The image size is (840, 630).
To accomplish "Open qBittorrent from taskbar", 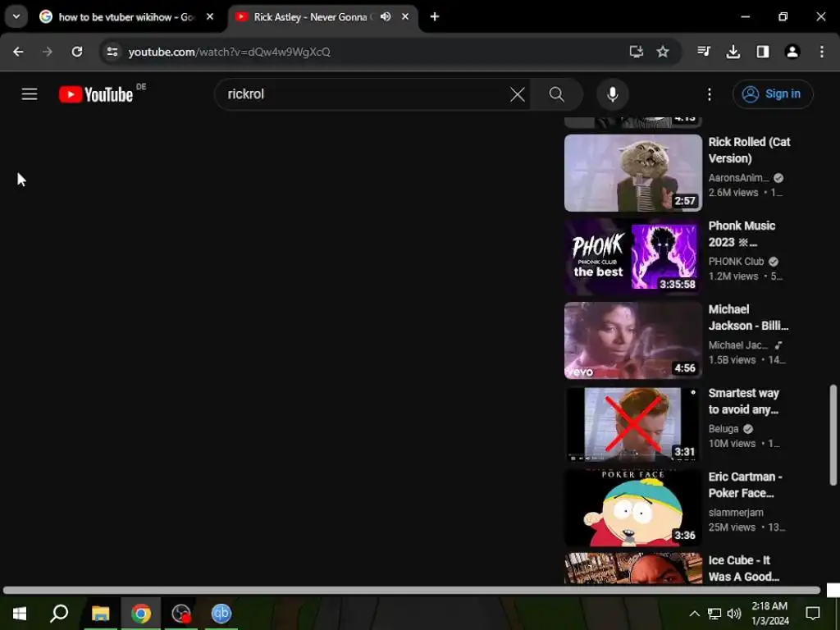I will [221, 614].
